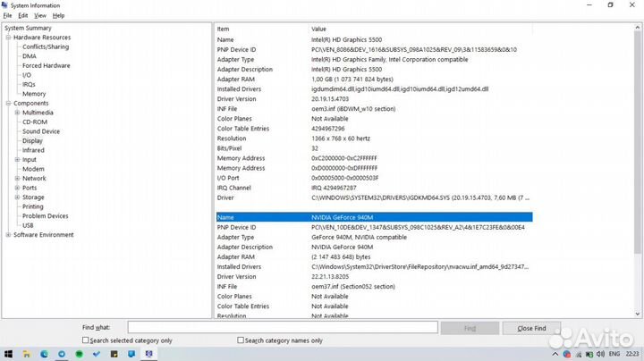This screenshot has width=644, height=361.
Task: Open the network tray icon
Action: click(x=579, y=354)
